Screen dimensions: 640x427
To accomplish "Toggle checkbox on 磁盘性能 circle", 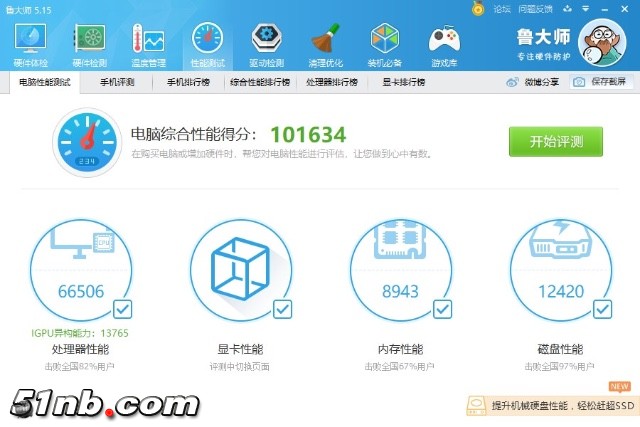I will pos(602,309).
